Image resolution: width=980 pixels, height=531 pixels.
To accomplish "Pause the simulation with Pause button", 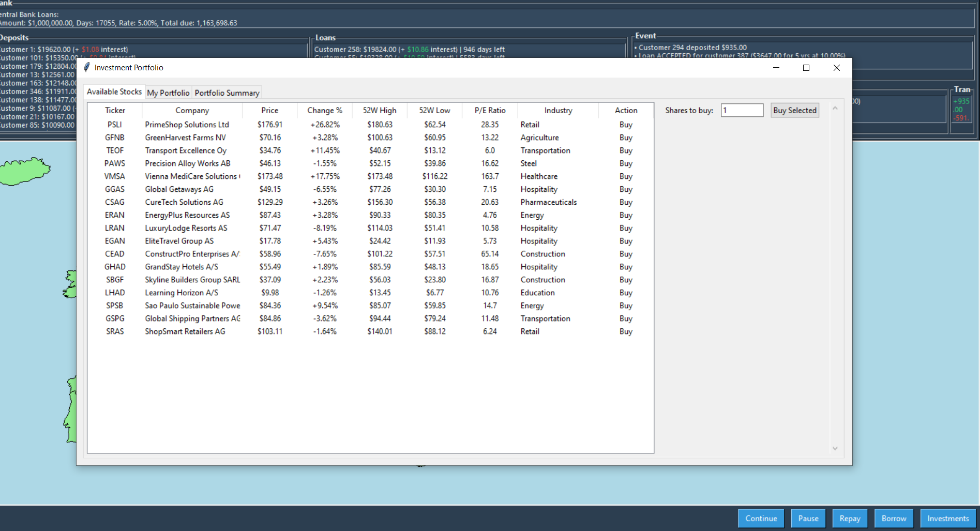I will [x=808, y=518].
